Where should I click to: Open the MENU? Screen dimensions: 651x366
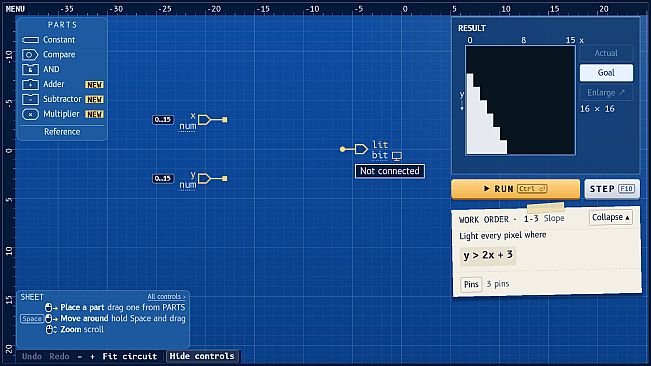point(15,9)
